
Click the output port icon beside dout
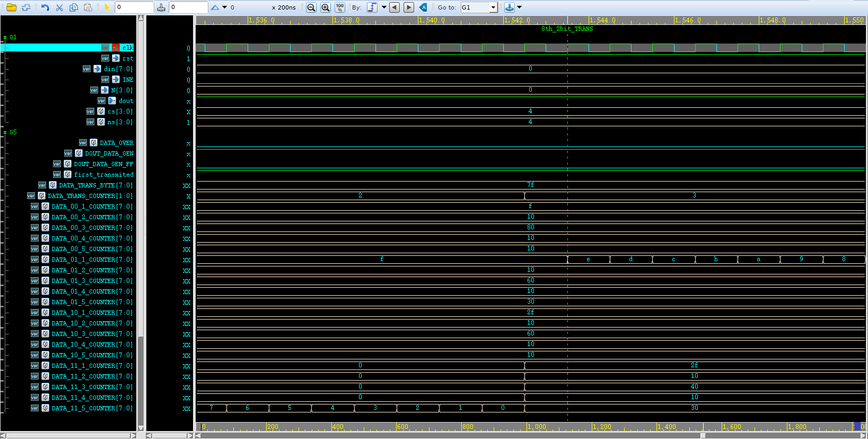[x=112, y=101]
